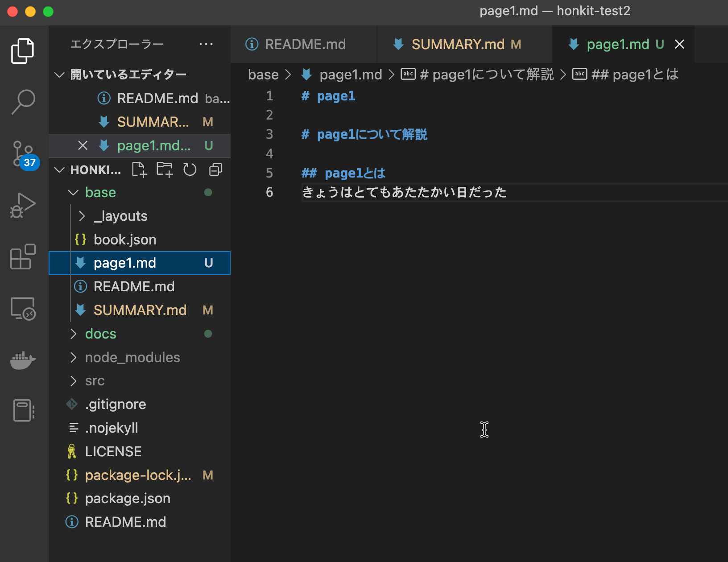Place cursor on '# page1について解説' line
This screenshot has height=562, width=728.
point(364,135)
